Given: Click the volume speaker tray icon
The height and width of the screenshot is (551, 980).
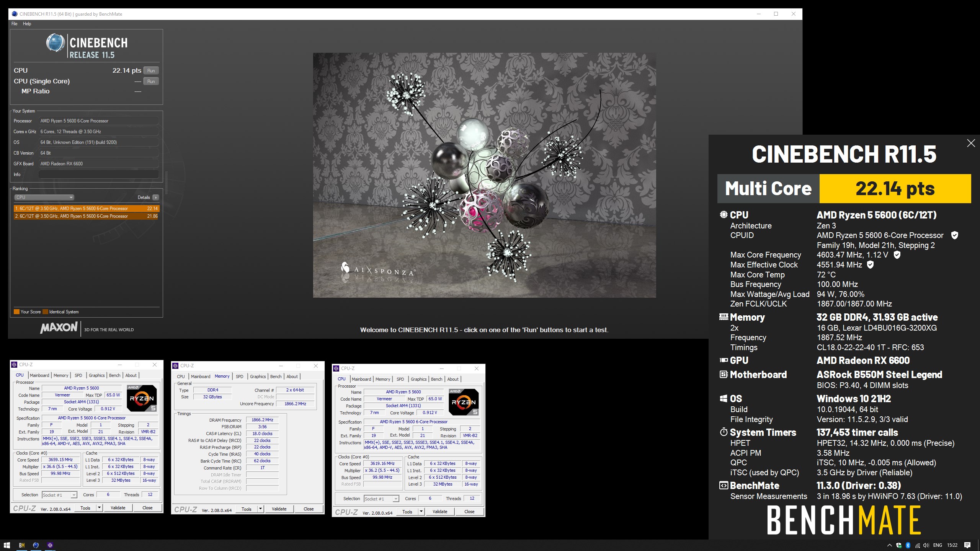Looking at the screenshot, I should tap(926, 545).
